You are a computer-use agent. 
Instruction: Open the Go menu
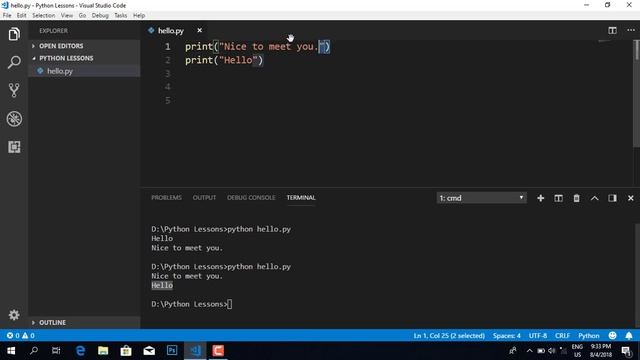pyautogui.click(x=82, y=16)
